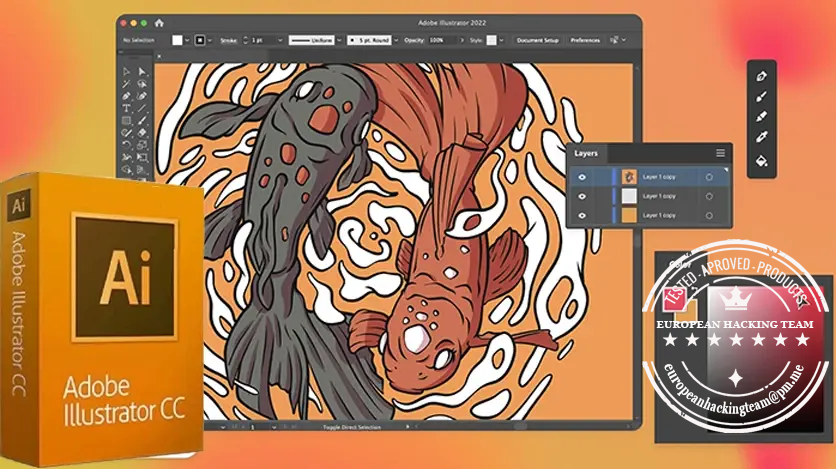Select pen nib tool in floating toolbar

click(x=761, y=76)
